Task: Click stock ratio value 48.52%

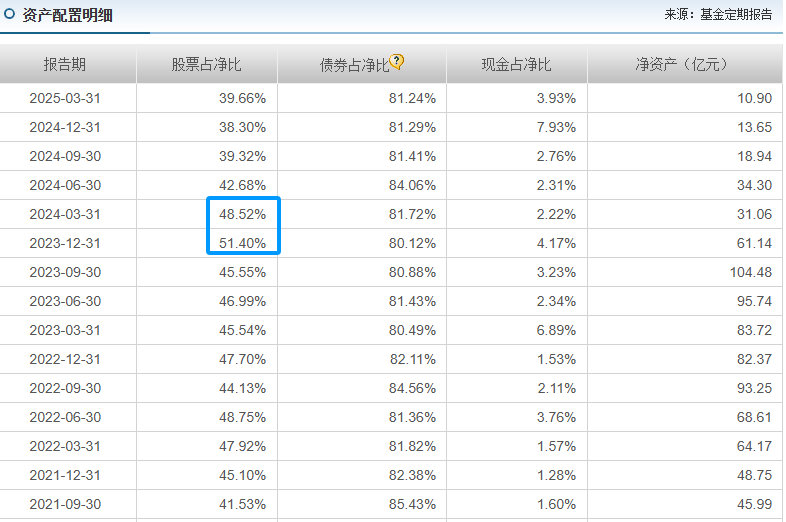Action: (x=242, y=215)
